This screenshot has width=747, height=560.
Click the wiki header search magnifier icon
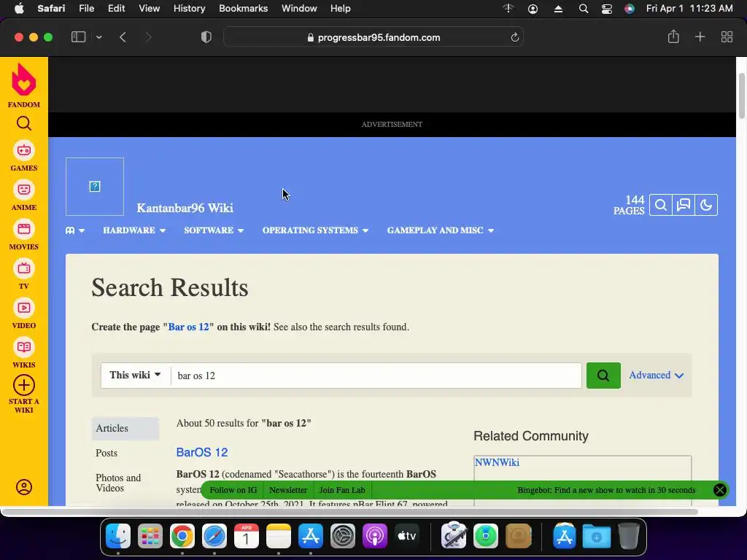pyautogui.click(x=661, y=205)
